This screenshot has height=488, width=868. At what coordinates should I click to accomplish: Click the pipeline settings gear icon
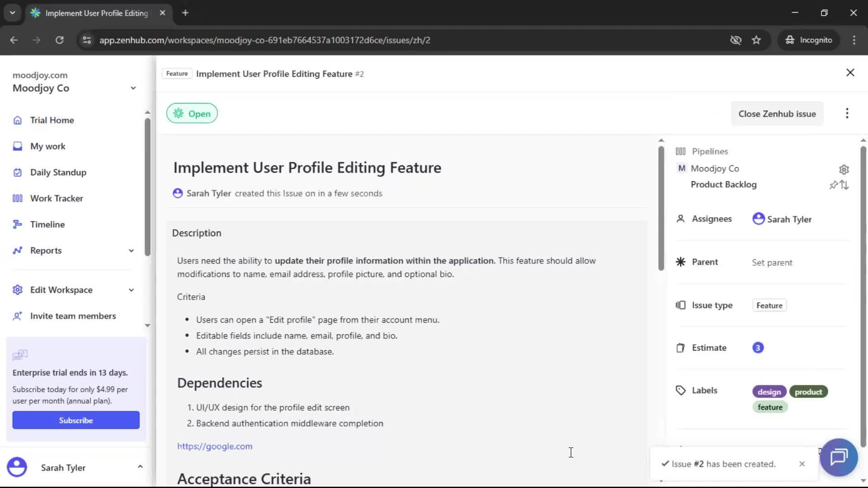(x=844, y=169)
